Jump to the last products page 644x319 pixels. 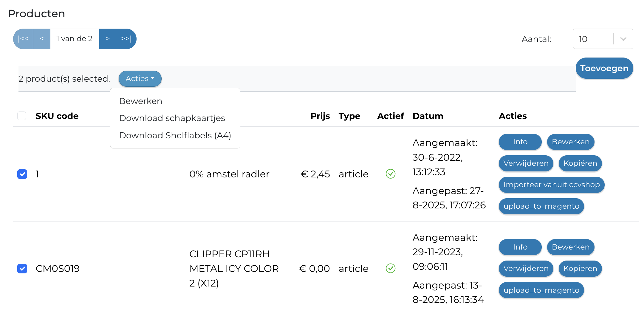pos(126,39)
